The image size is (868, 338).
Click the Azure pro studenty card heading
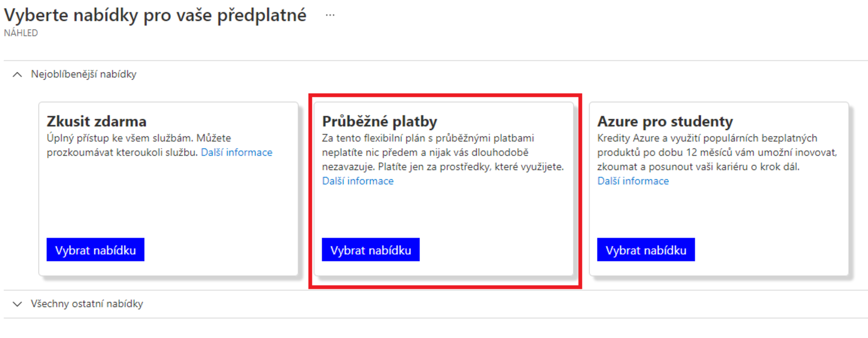tap(665, 121)
